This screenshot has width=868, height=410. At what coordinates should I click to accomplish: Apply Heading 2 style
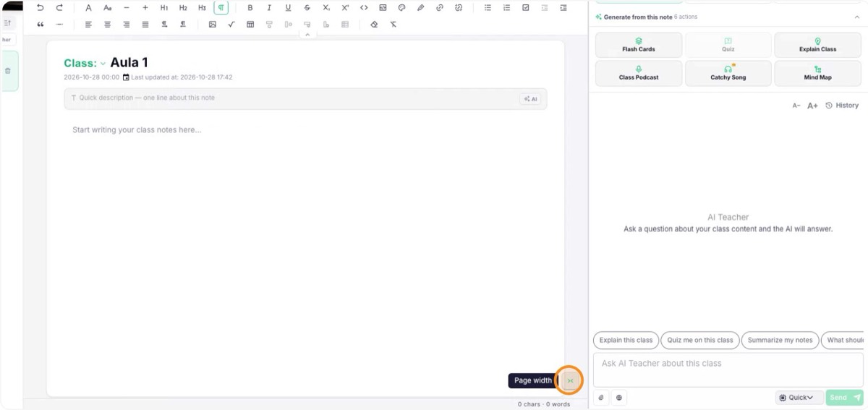coord(183,7)
